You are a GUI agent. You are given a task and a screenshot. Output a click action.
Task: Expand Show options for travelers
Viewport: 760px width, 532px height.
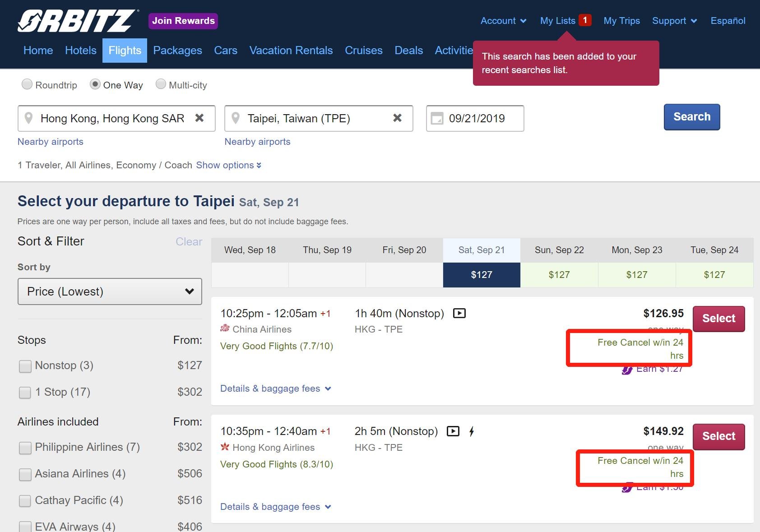click(x=229, y=165)
